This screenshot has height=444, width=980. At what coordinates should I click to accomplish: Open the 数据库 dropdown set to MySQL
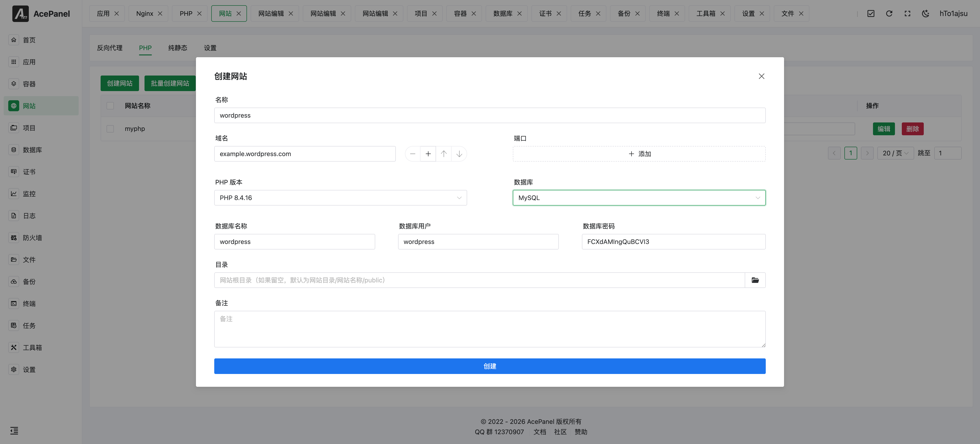[639, 198]
